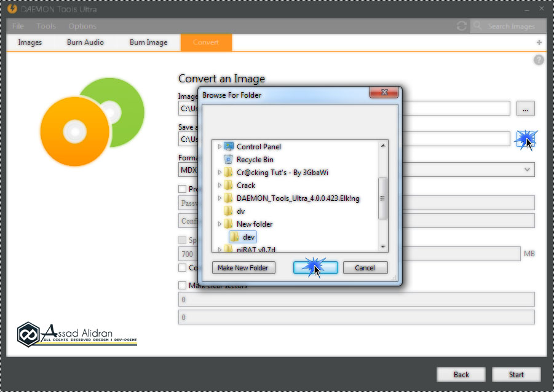
Task: Click the Back button
Action: 461,375
